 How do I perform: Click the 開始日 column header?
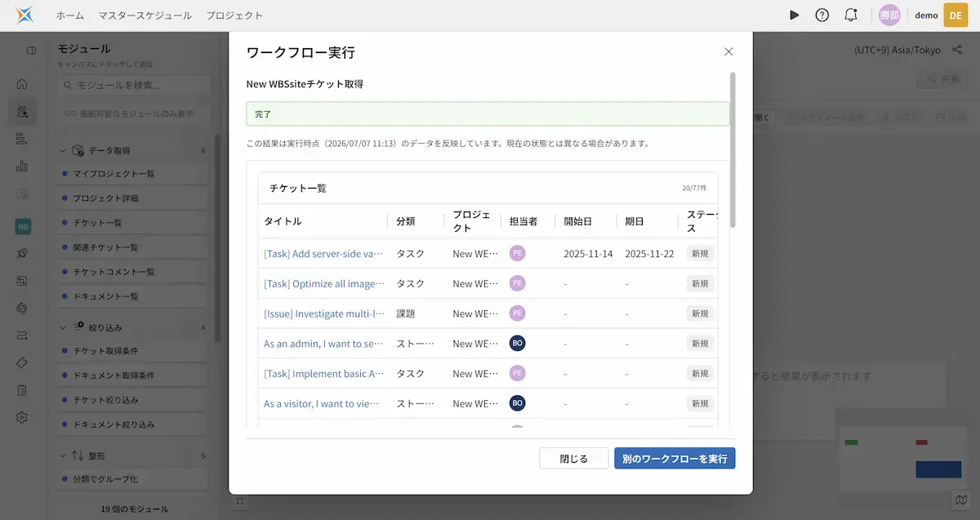578,221
